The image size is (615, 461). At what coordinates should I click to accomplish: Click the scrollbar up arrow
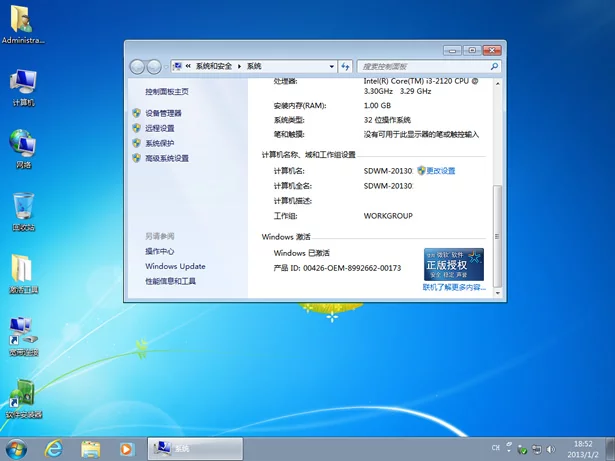pyautogui.click(x=497, y=84)
